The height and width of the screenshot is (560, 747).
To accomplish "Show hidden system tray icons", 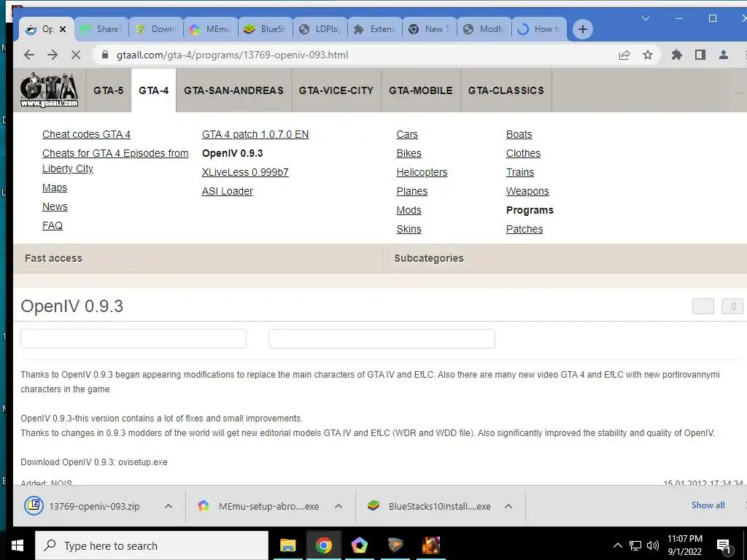I will point(617,545).
